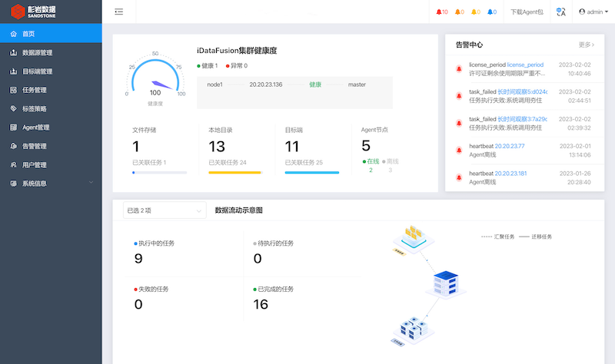Click bell icon on heartbeat 20.20.23.181 alert
The image size is (615, 364).
point(458,177)
